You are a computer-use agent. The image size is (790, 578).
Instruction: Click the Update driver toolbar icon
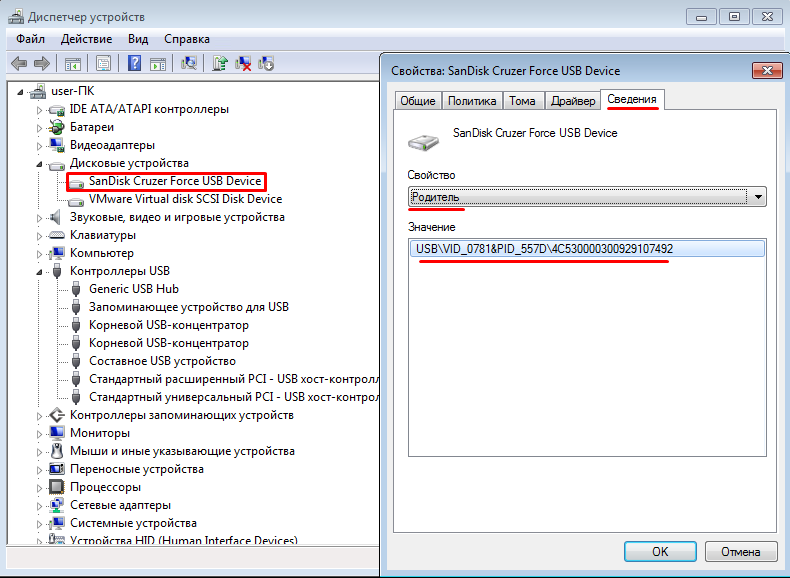click(x=219, y=64)
